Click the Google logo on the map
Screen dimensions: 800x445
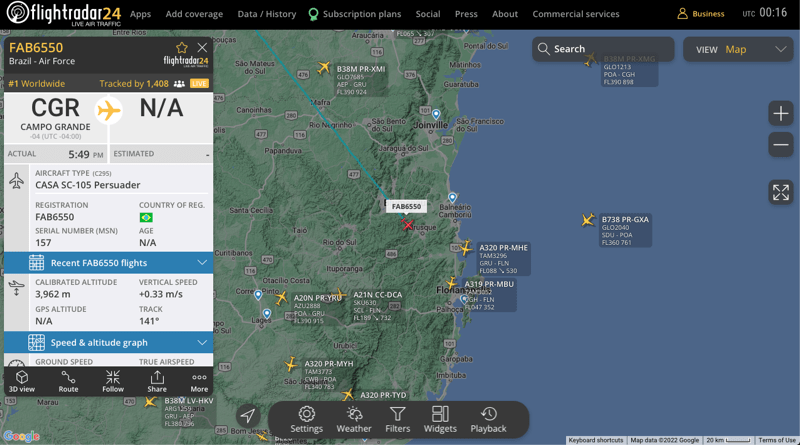pyautogui.click(x=21, y=436)
